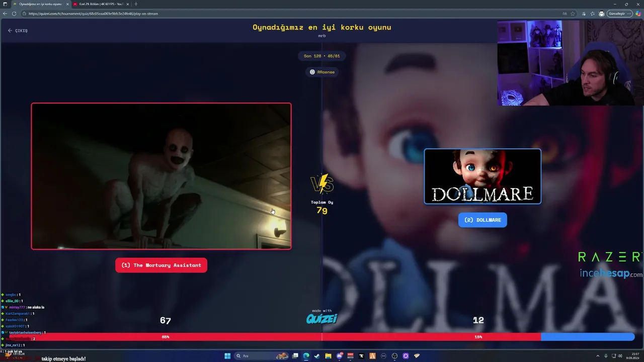Open File Explorer from taskbar

pyautogui.click(x=328, y=356)
